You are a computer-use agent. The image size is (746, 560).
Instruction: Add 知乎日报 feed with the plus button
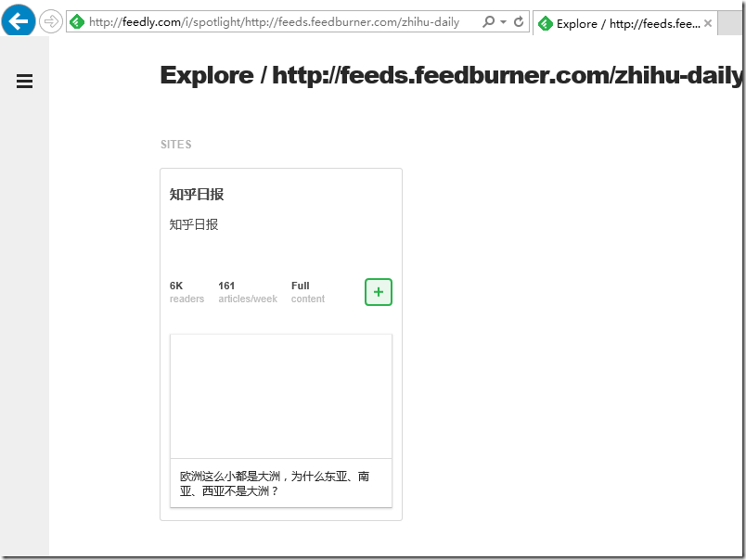pyautogui.click(x=379, y=292)
